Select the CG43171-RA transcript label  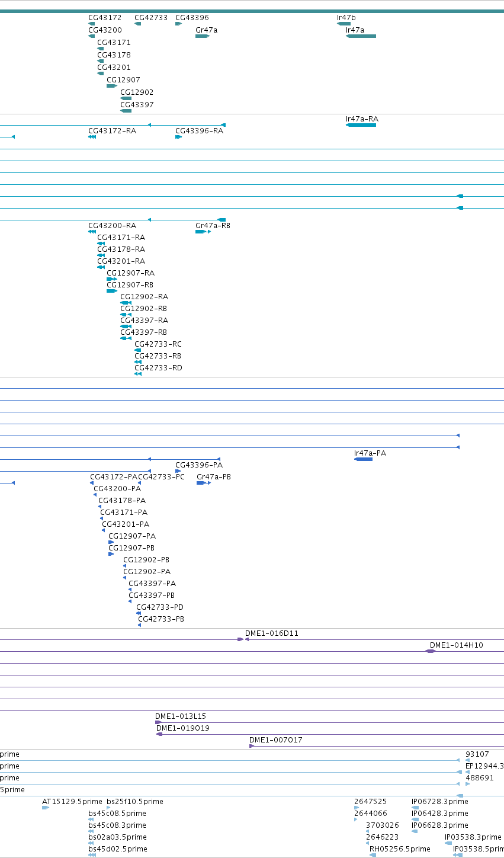121,238
